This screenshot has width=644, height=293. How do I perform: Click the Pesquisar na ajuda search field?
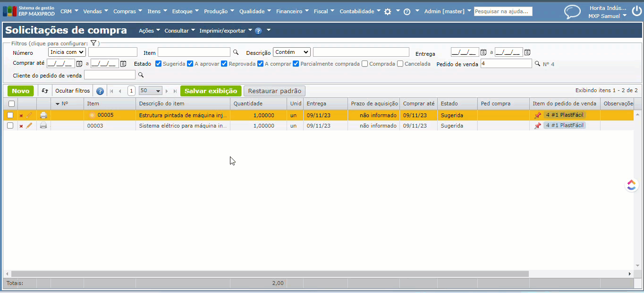coord(503,11)
